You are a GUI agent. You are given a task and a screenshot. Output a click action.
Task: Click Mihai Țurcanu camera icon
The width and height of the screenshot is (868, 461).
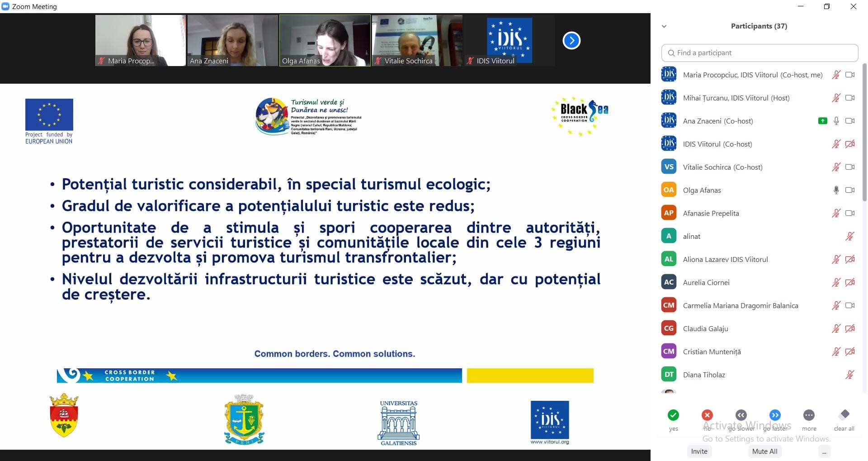point(850,98)
